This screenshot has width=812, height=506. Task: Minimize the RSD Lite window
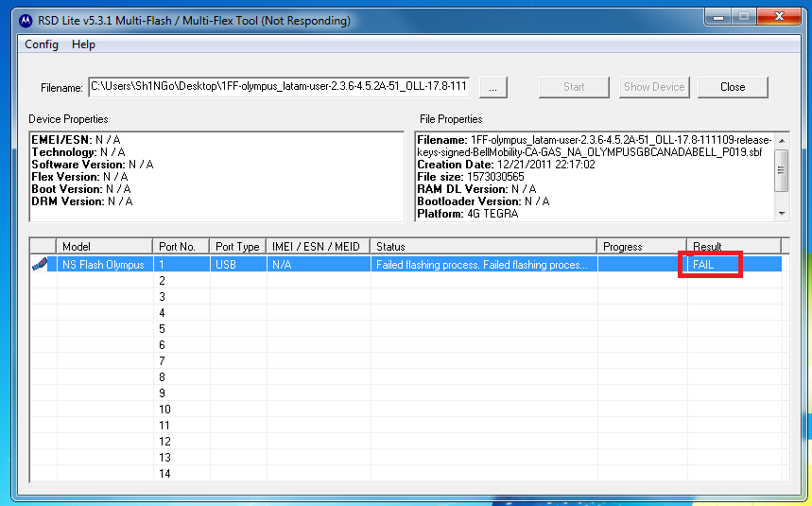click(718, 17)
